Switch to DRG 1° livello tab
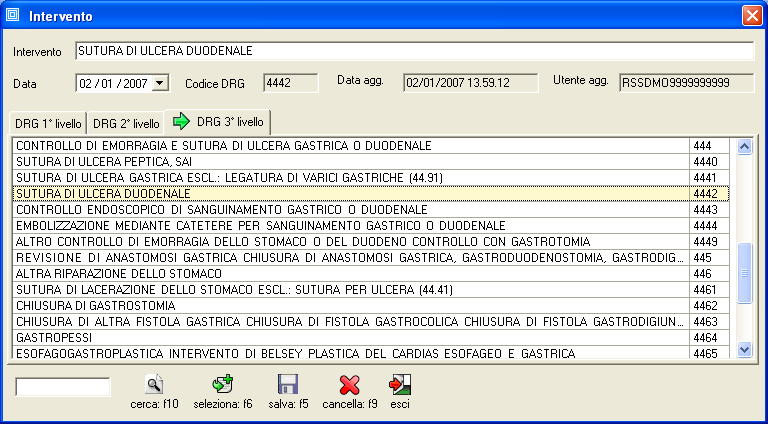 pos(47,124)
